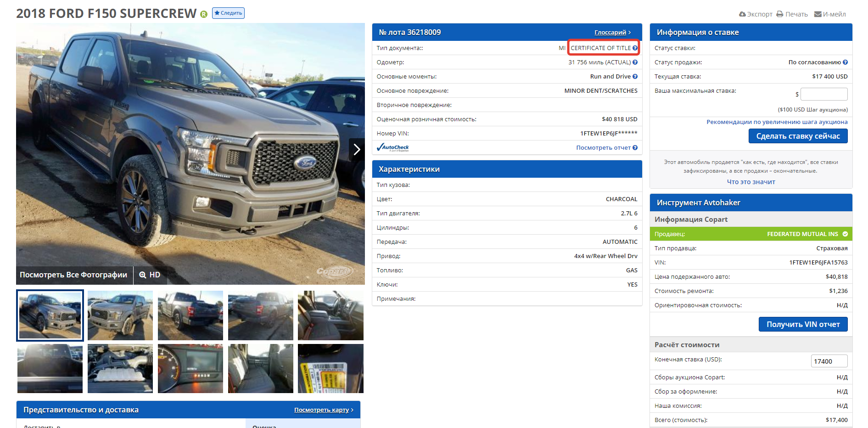Viewport: 868px width, 428px height.
Task: Click Сделать ставку сейчас button
Action: pyautogui.click(x=798, y=136)
